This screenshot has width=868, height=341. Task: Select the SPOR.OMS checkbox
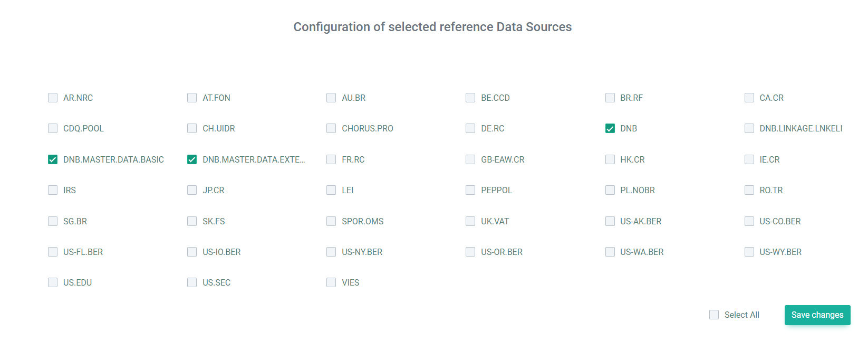tap(331, 221)
